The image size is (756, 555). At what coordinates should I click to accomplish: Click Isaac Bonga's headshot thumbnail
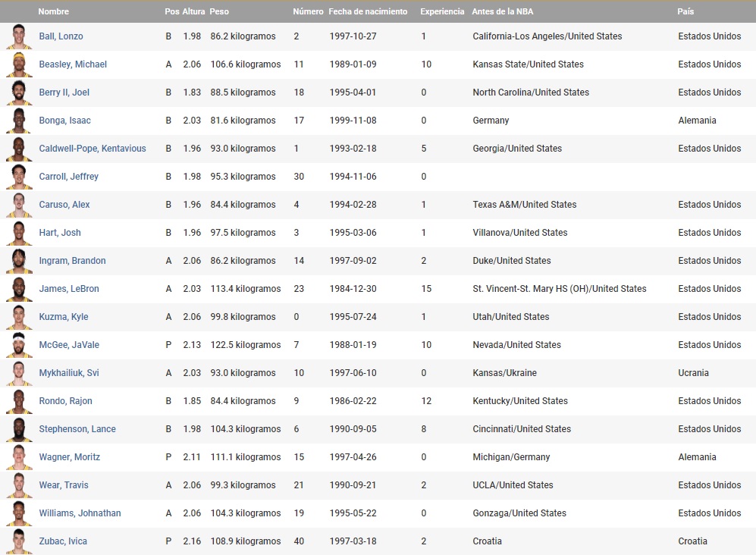pyautogui.click(x=19, y=121)
